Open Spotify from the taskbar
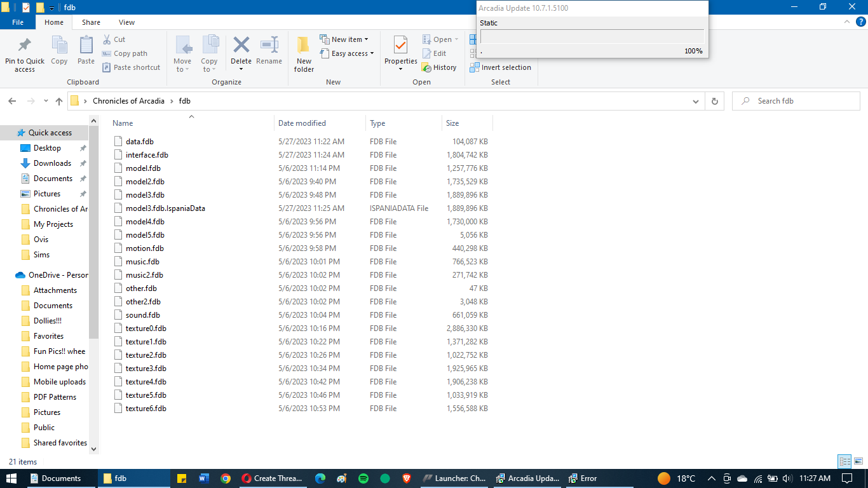This screenshot has width=868, height=488. [x=363, y=478]
